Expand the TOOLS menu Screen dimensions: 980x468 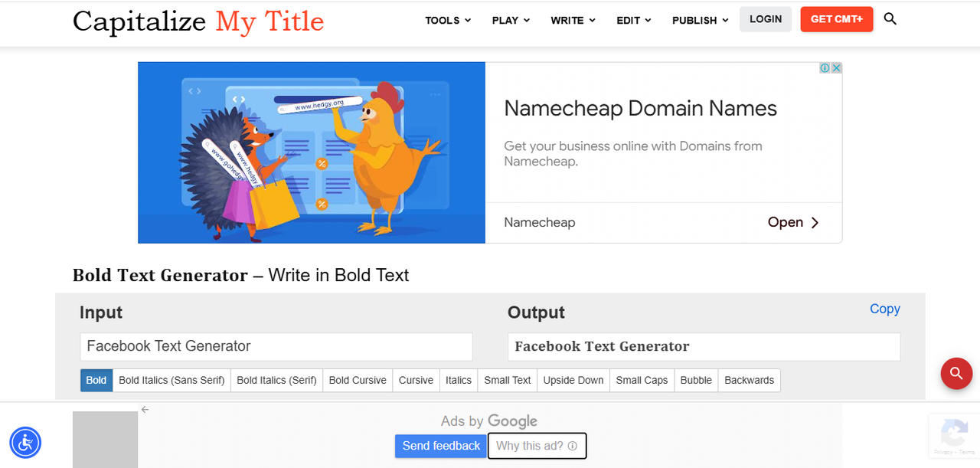point(448,20)
